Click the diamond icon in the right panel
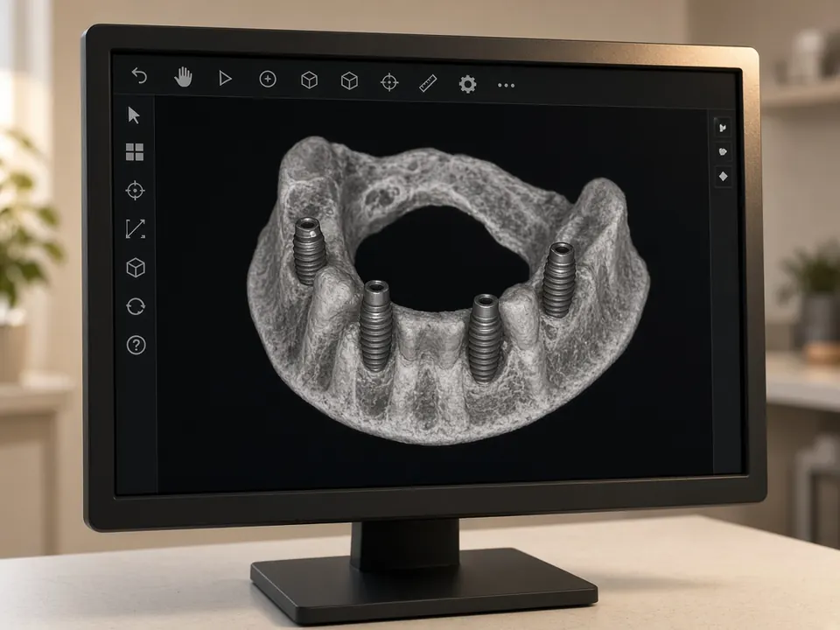 point(724,176)
